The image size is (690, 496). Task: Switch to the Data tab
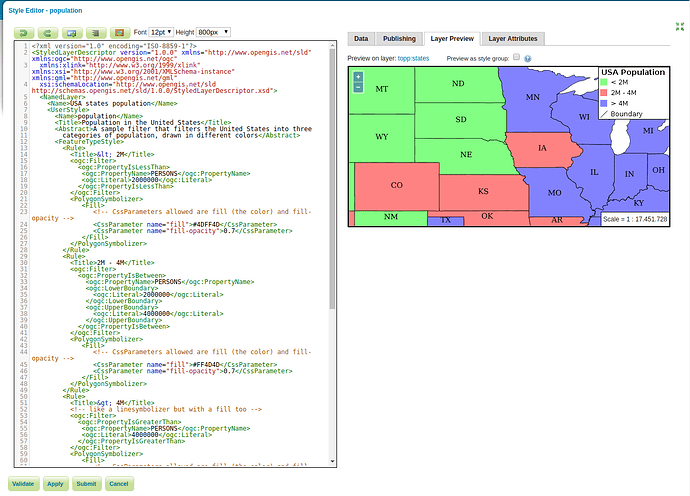point(361,39)
